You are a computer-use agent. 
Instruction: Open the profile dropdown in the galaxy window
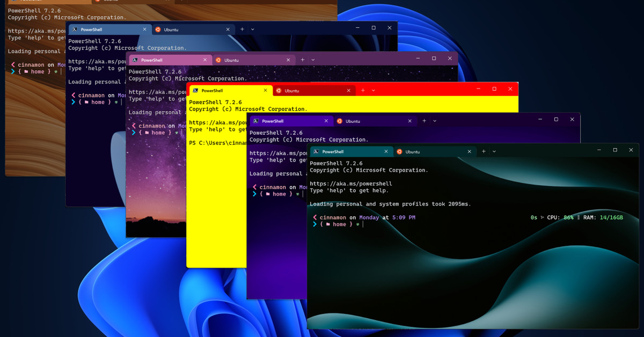point(313,60)
